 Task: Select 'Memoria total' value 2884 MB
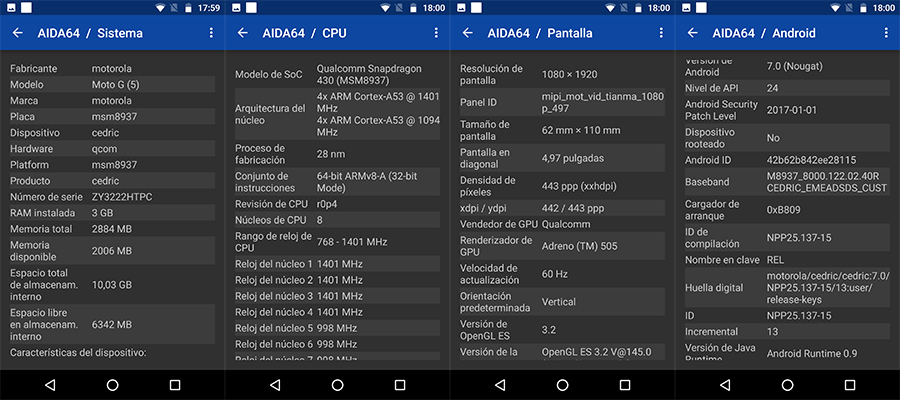[x=112, y=229]
